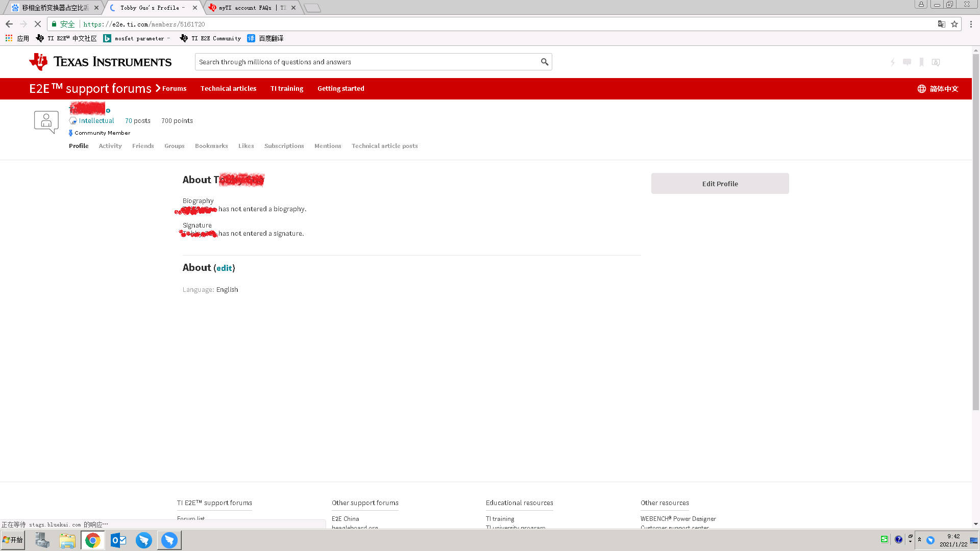The height and width of the screenshot is (551, 980).
Task: Click the browser translate page icon
Action: coord(941,24)
